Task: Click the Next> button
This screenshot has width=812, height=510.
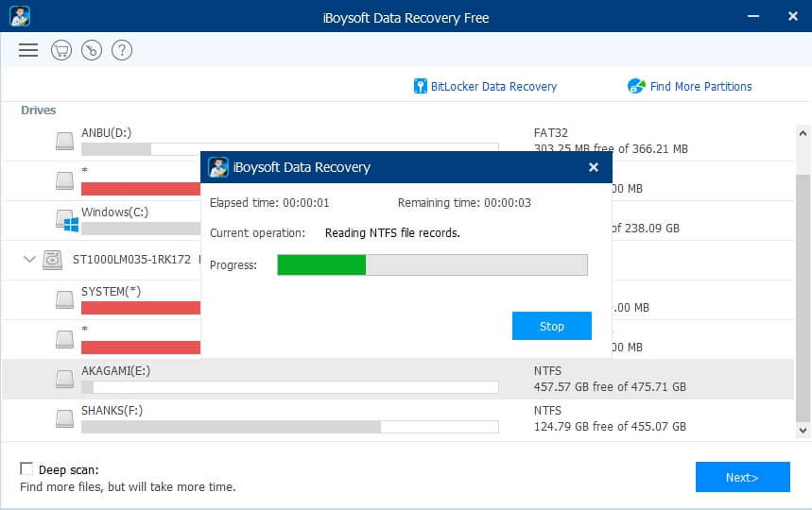Action: point(743,477)
